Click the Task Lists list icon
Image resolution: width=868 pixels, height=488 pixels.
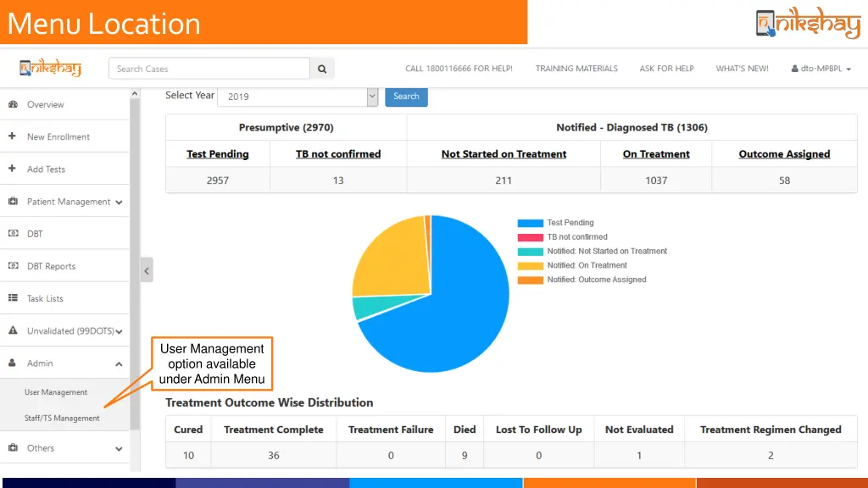14,297
